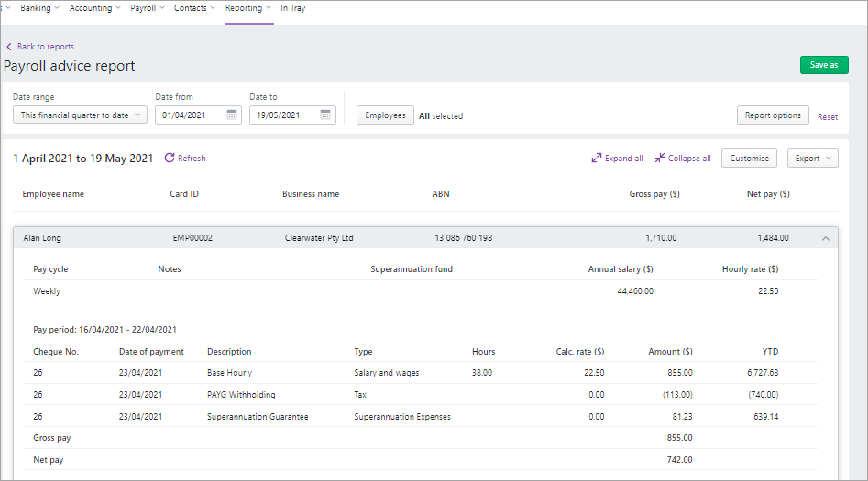Click the Refresh icon next to date heading

point(169,159)
